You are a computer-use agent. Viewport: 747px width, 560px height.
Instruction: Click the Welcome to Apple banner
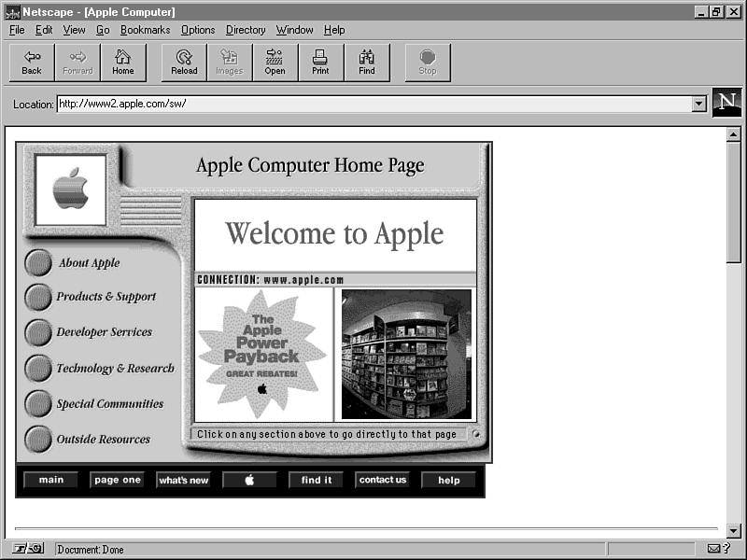click(335, 235)
